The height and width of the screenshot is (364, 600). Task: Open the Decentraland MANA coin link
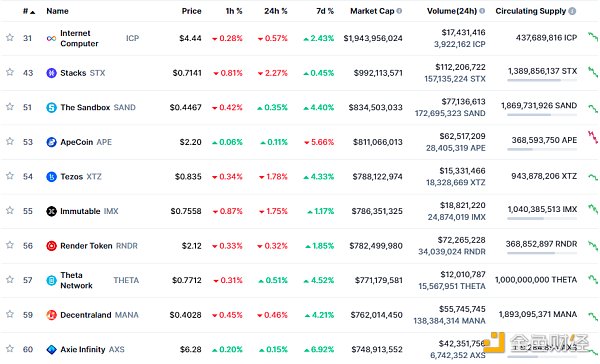[x=99, y=315]
